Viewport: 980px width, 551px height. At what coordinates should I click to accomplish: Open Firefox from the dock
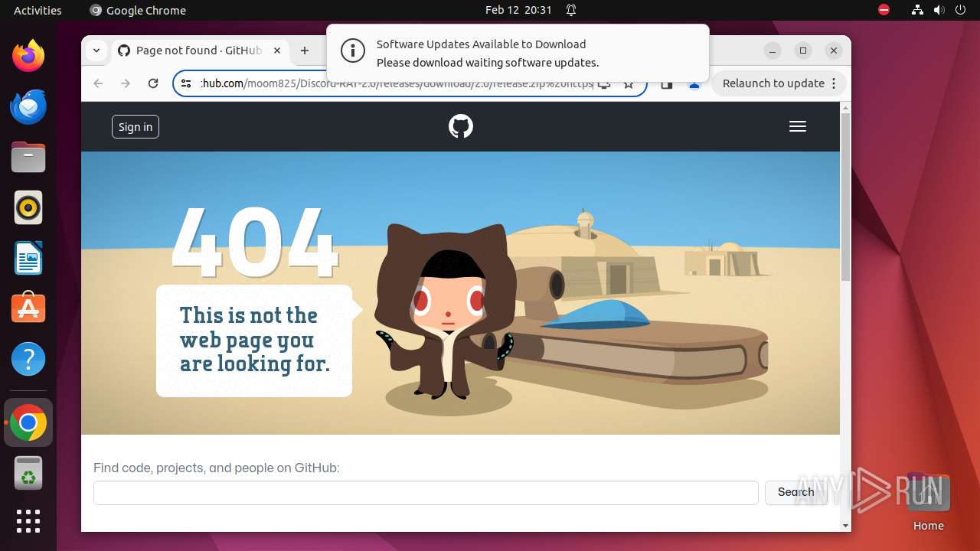[x=28, y=56]
